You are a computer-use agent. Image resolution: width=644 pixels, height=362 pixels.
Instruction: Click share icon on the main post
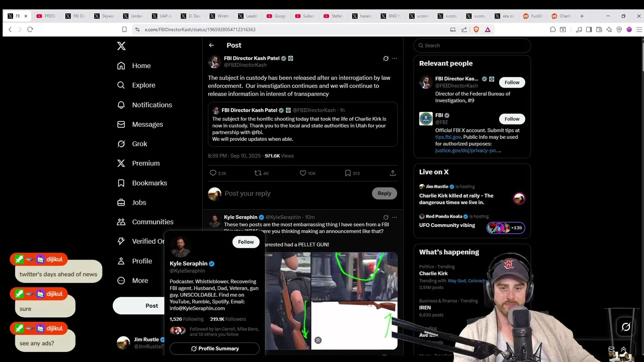(x=392, y=173)
